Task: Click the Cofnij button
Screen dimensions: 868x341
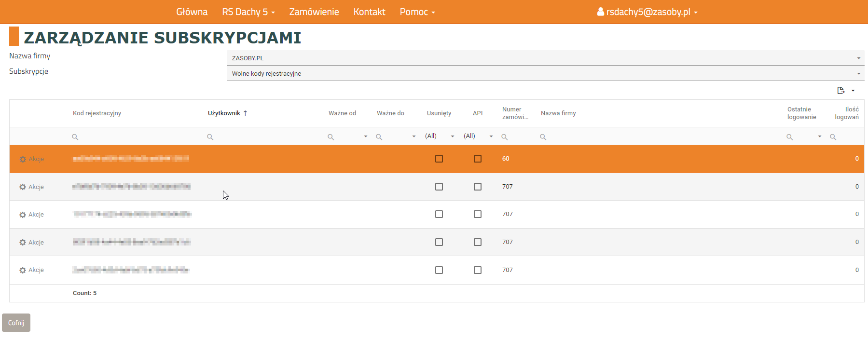Action: [16, 323]
